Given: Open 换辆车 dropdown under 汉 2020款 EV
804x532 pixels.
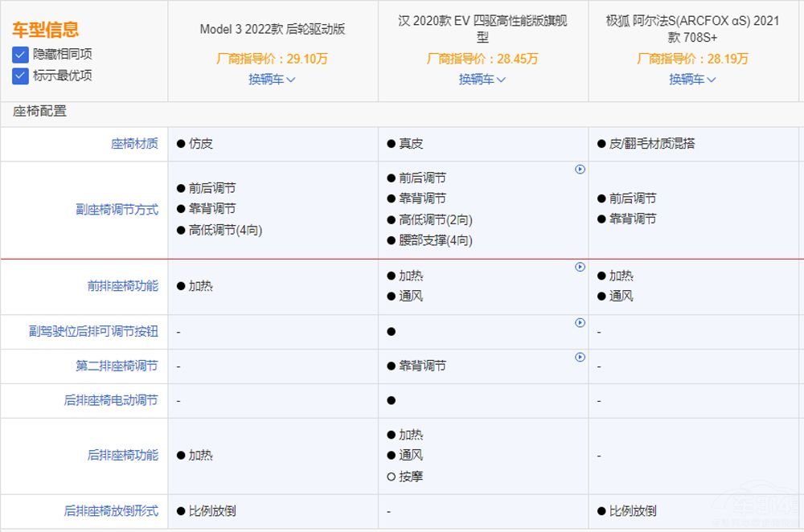Looking at the screenshot, I should 482,80.
